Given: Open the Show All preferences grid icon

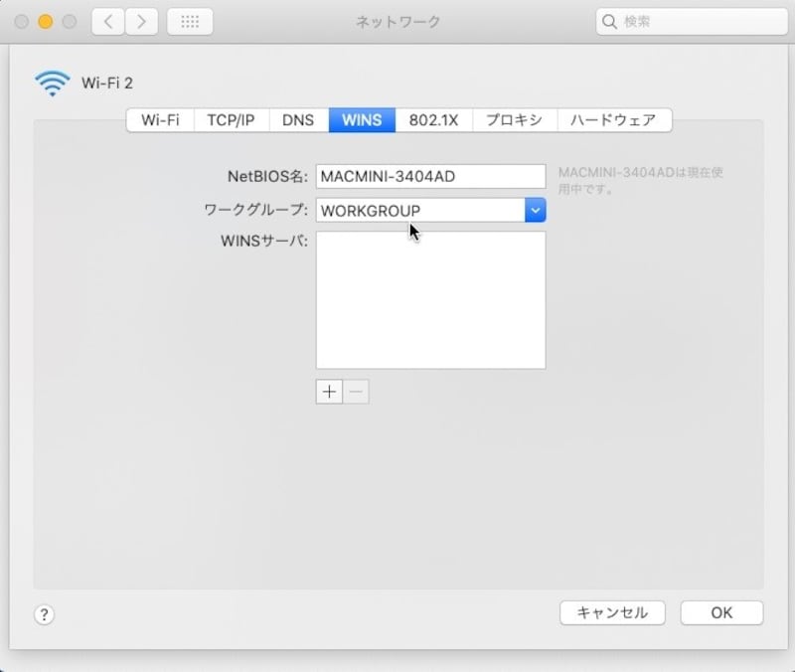Looking at the screenshot, I should [x=190, y=21].
